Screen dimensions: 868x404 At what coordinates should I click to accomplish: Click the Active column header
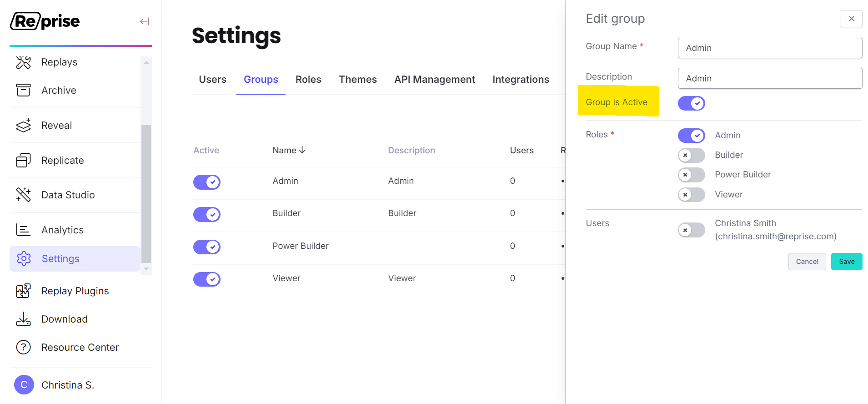click(206, 150)
